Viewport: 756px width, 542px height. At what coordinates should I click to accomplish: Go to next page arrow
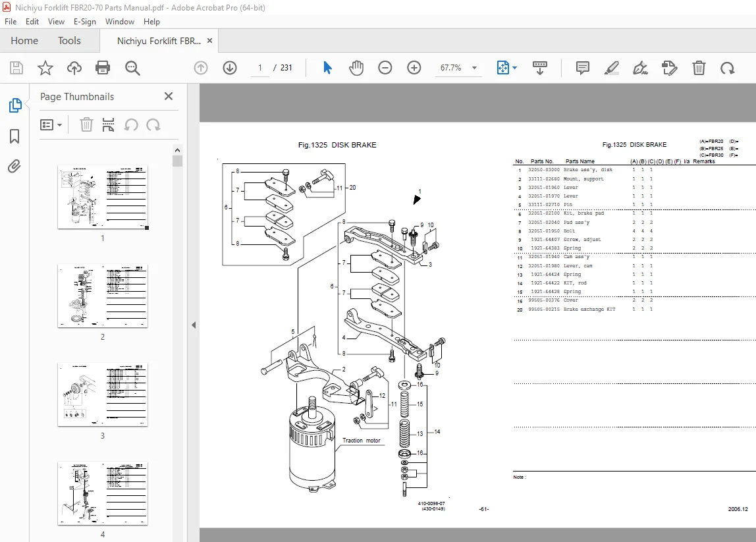click(x=230, y=68)
